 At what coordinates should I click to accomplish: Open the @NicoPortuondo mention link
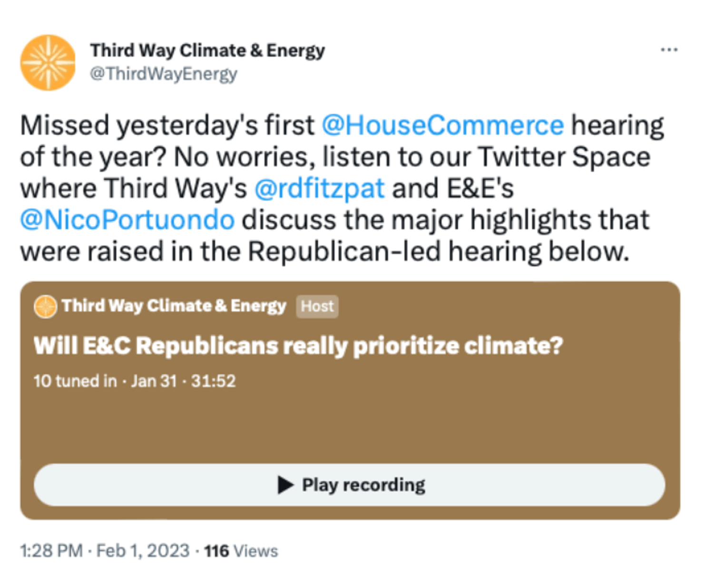click(x=127, y=220)
